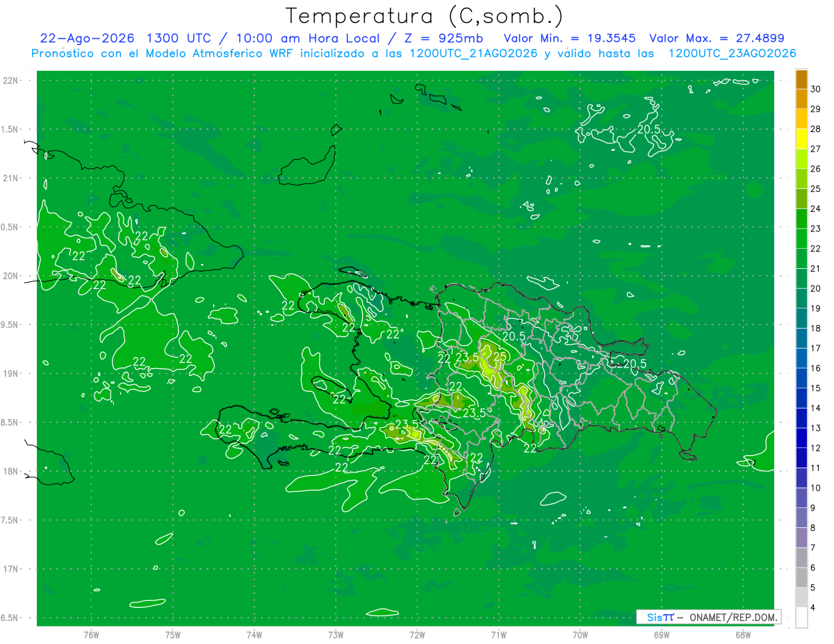Select the 'Valor Max. = 27.4899' readout
834x644 pixels.
pos(717,38)
